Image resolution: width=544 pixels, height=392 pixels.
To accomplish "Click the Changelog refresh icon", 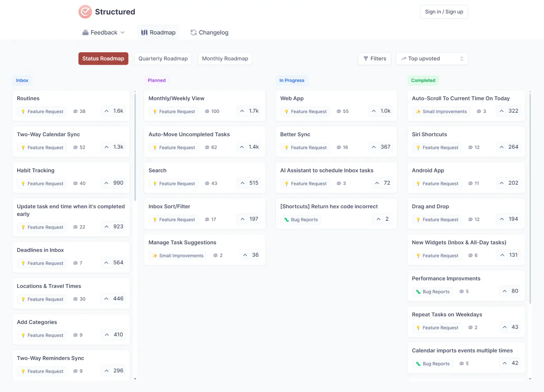I will pyautogui.click(x=193, y=32).
